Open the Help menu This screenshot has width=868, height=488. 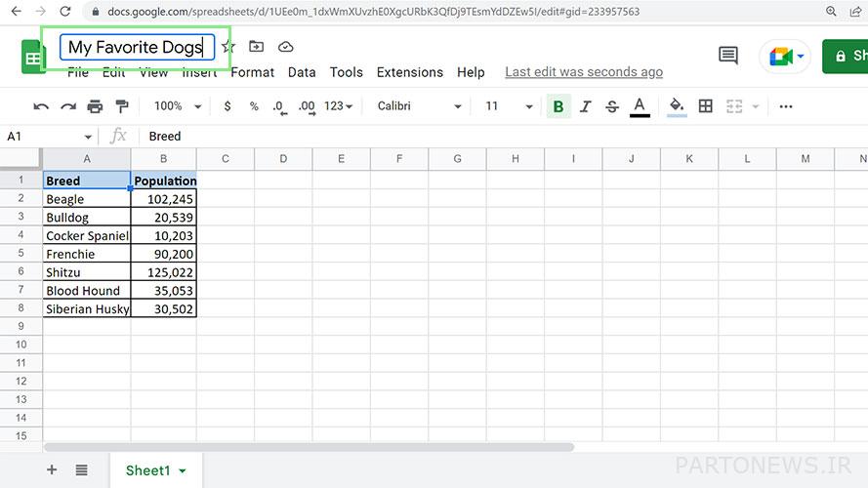click(x=471, y=72)
